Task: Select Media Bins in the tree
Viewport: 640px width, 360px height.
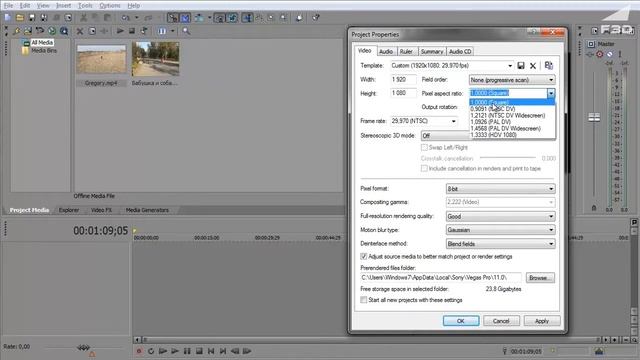Action: 44,51
